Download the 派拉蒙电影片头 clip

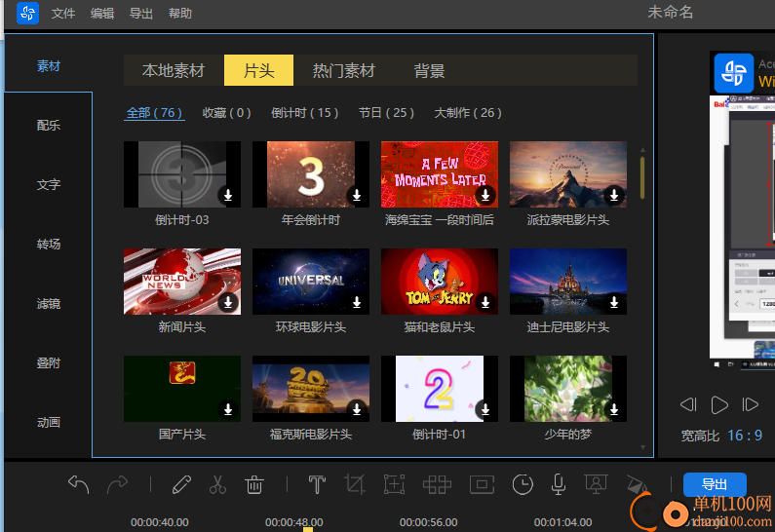614,195
